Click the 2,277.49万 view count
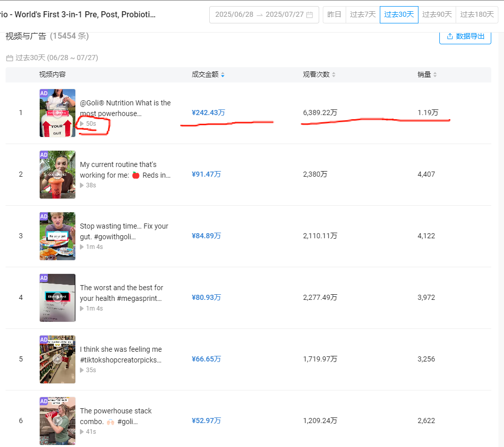This screenshot has width=504, height=447. click(x=320, y=297)
